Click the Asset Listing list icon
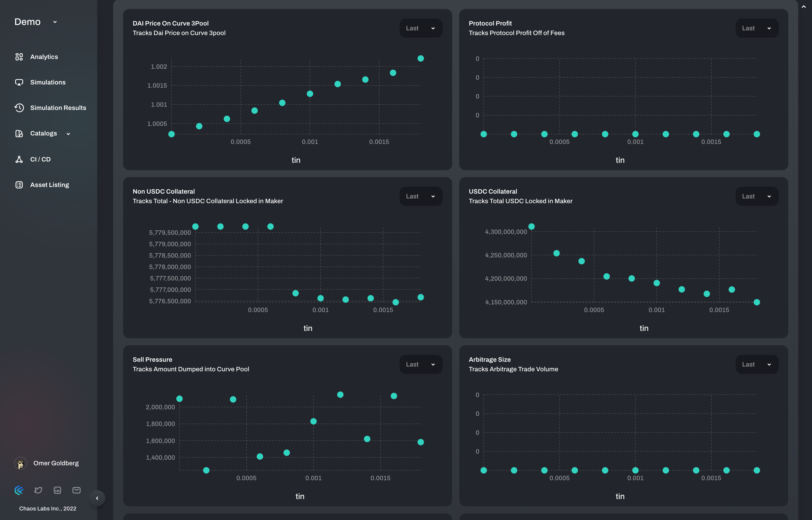The width and height of the screenshot is (812, 520). tap(19, 185)
